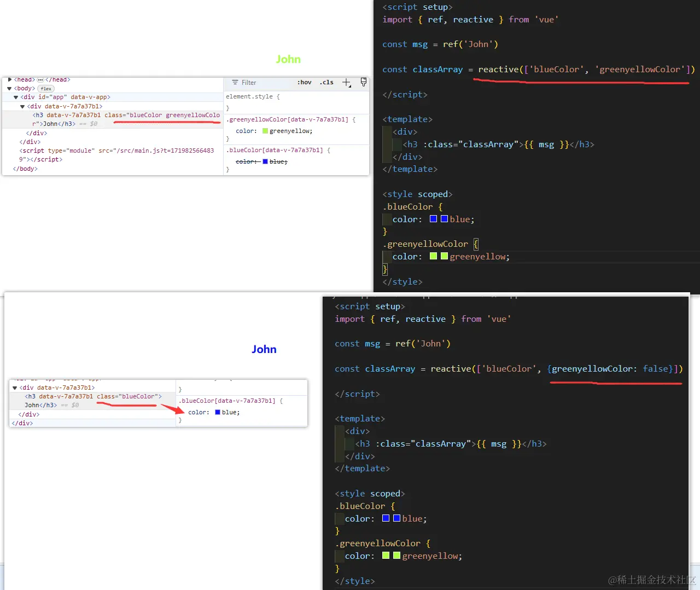Click 'const msg = ref('John')' in top editor
This screenshot has height=590, width=700.
point(440,44)
